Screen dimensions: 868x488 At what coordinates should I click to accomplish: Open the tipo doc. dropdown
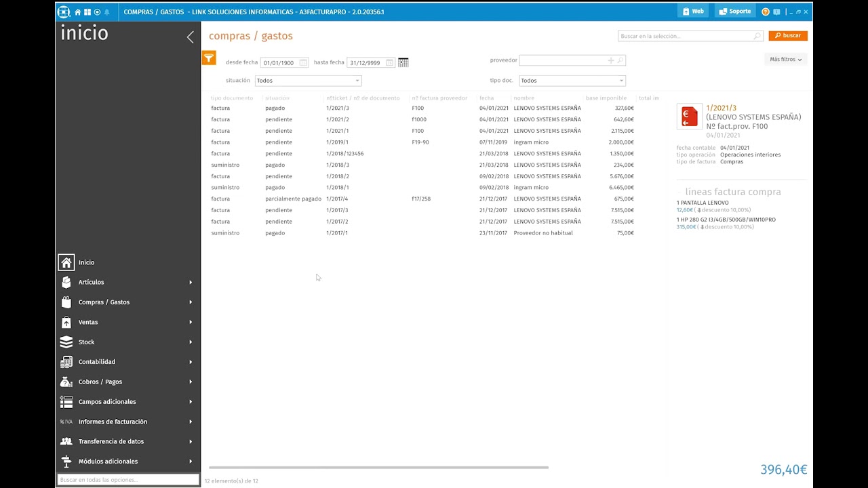(x=572, y=81)
